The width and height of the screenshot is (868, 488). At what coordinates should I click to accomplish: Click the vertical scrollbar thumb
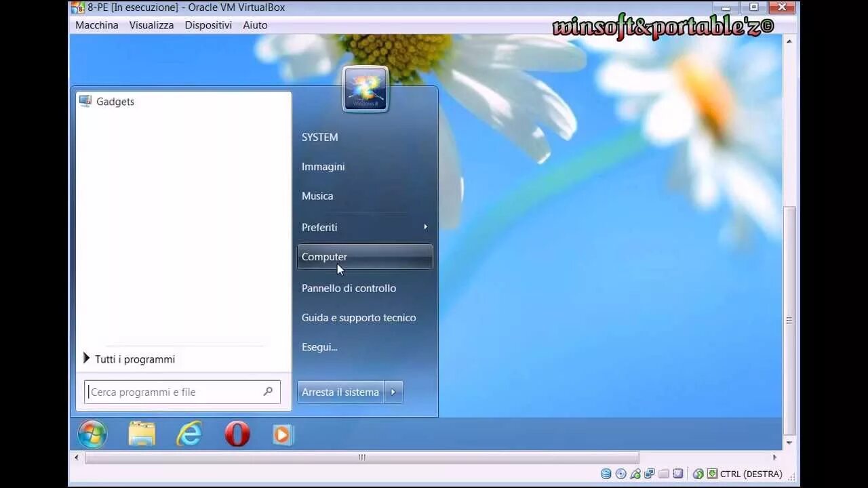[x=789, y=320]
